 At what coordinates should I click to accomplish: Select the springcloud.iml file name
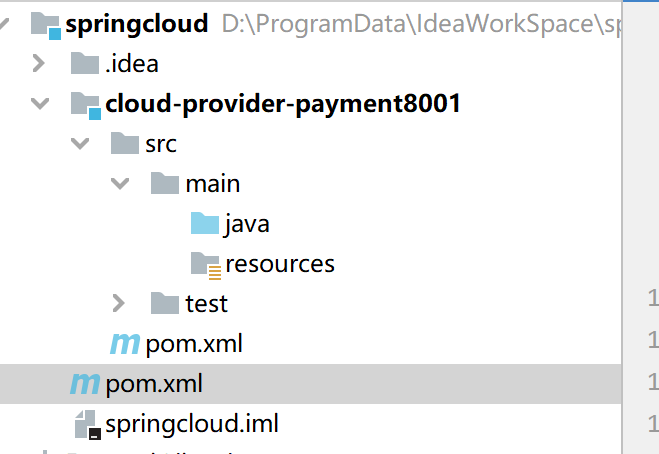[192, 423]
